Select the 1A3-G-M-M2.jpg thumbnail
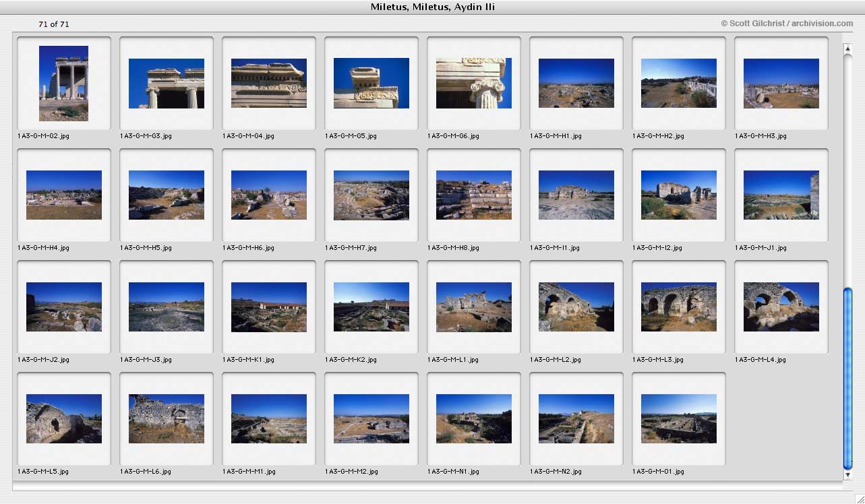The height and width of the screenshot is (504, 865). point(371,419)
